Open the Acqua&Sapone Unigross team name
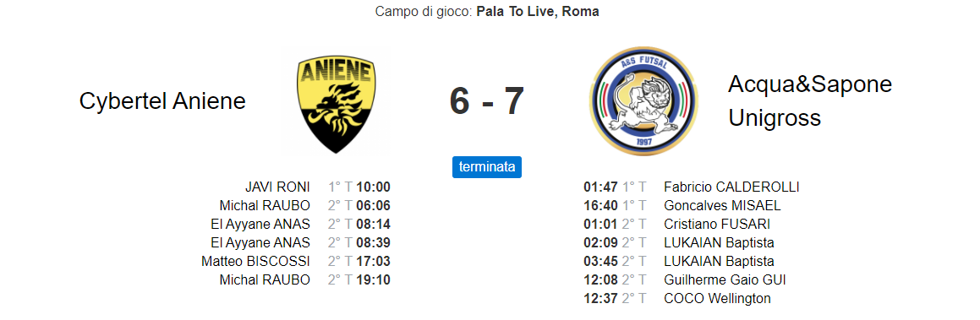Viewport: 980px width, 320px height. tap(810, 101)
